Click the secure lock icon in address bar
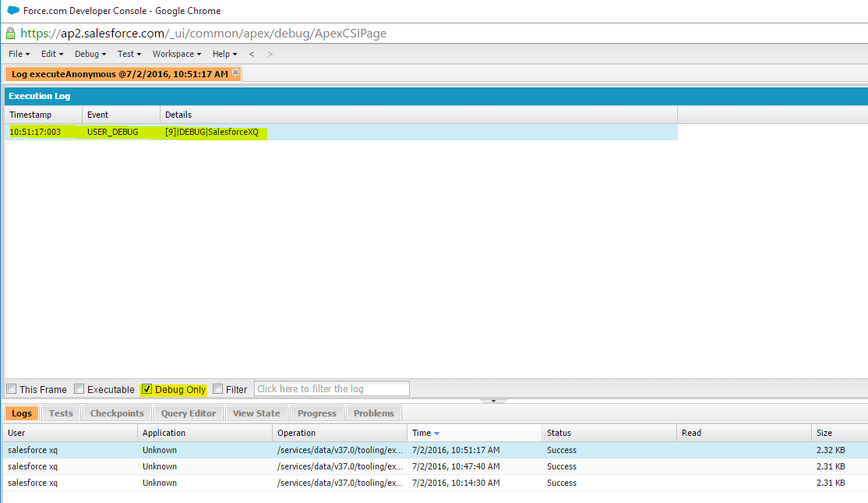868x503 pixels. coord(9,34)
